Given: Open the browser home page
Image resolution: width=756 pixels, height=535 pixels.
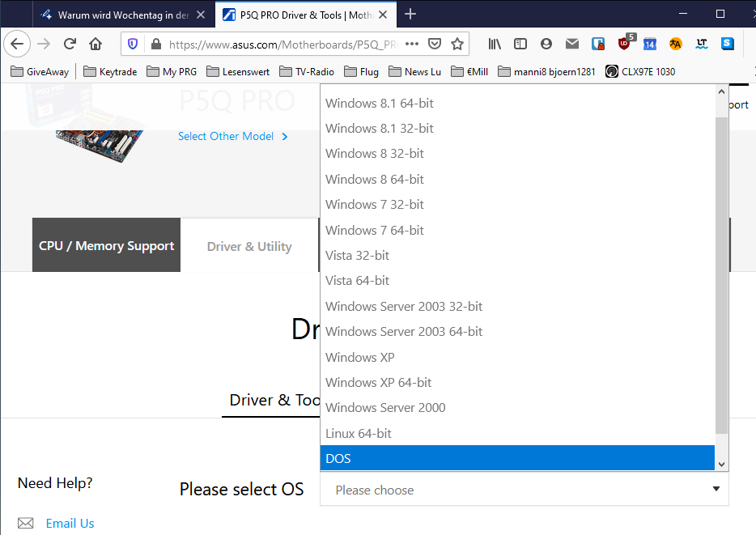Looking at the screenshot, I should 96,44.
